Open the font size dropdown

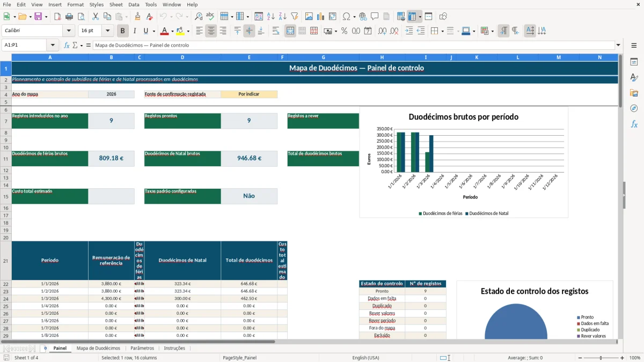tap(108, 31)
